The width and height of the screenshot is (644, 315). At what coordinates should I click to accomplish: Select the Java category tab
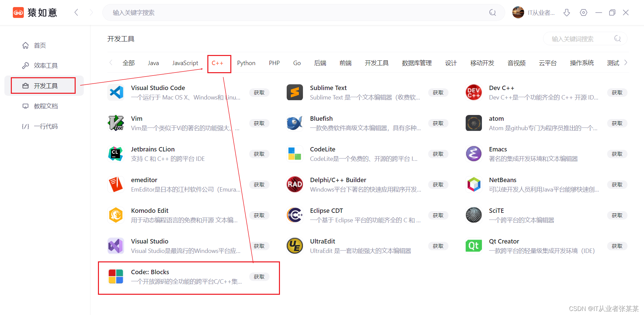coord(153,63)
